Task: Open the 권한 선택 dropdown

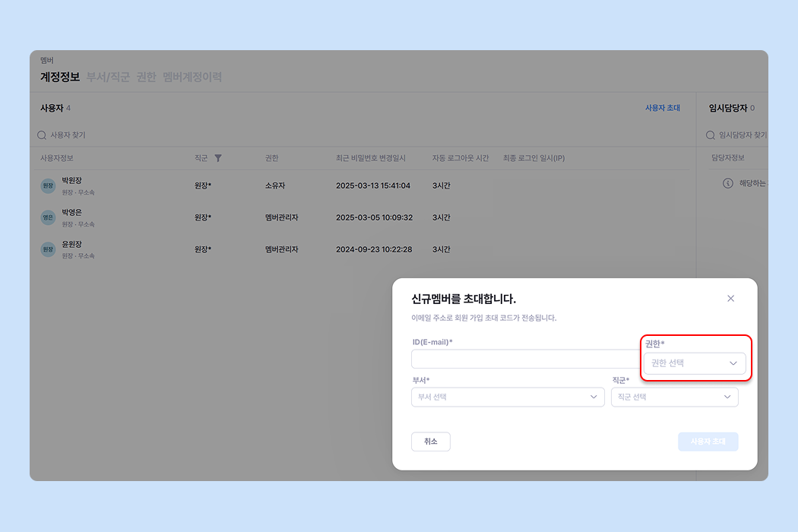Action: tap(694, 363)
